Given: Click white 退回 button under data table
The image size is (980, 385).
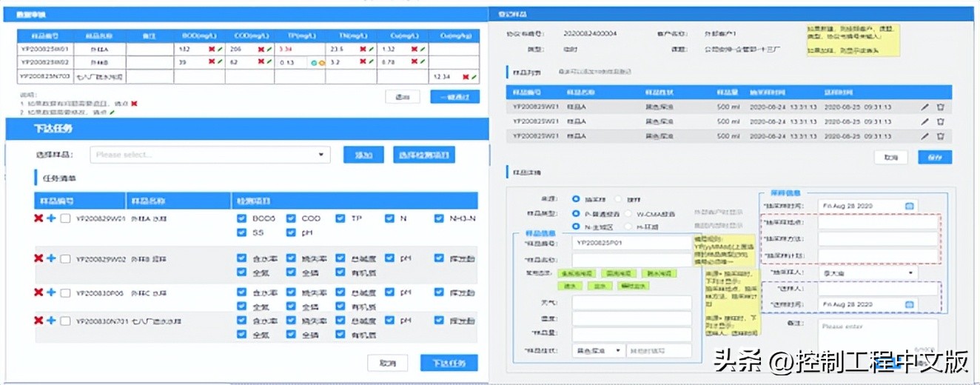Looking at the screenshot, I should [403, 97].
